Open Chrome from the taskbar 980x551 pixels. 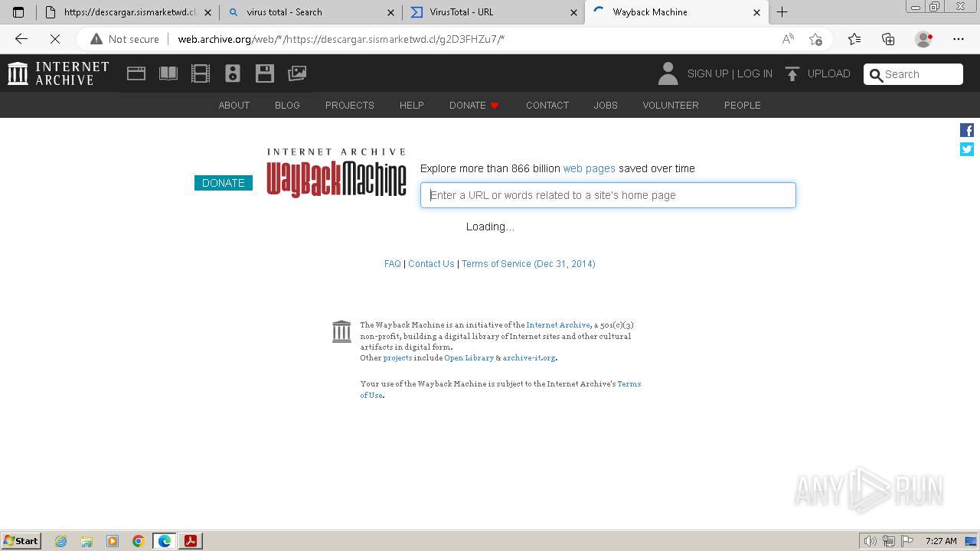coord(139,541)
